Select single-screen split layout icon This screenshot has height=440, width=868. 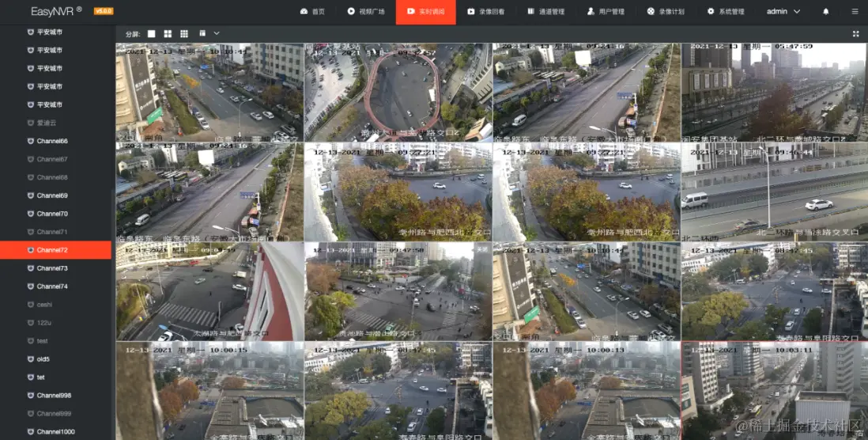pyautogui.click(x=151, y=34)
